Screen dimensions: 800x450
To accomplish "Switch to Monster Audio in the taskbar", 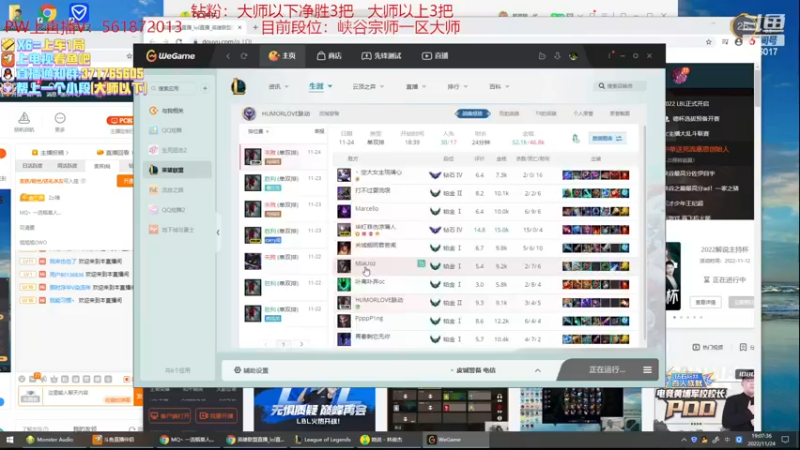I will pos(50,439).
